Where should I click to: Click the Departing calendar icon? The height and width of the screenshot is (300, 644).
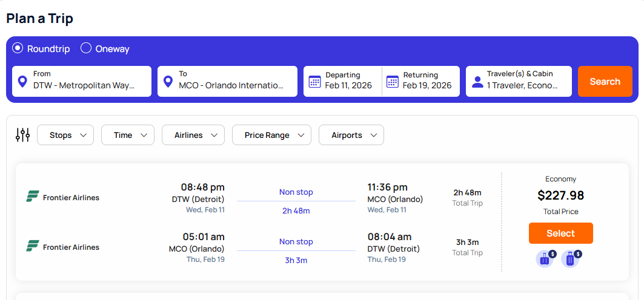[x=314, y=82]
